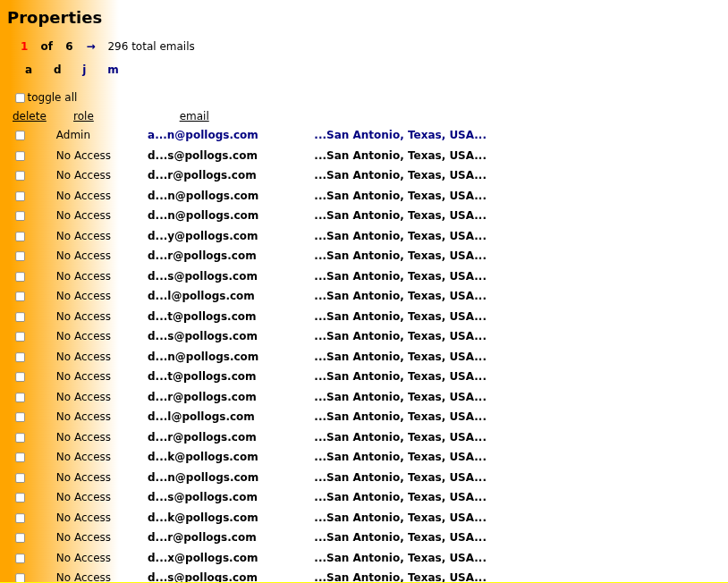This screenshot has width=728, height=583.
Task: Check the delete box for the first No Access row
Action: 20,155
